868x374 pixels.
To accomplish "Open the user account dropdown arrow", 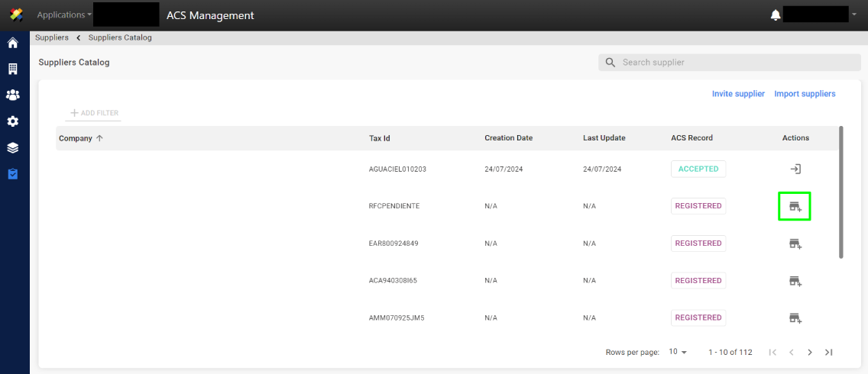I will point(853,15).
